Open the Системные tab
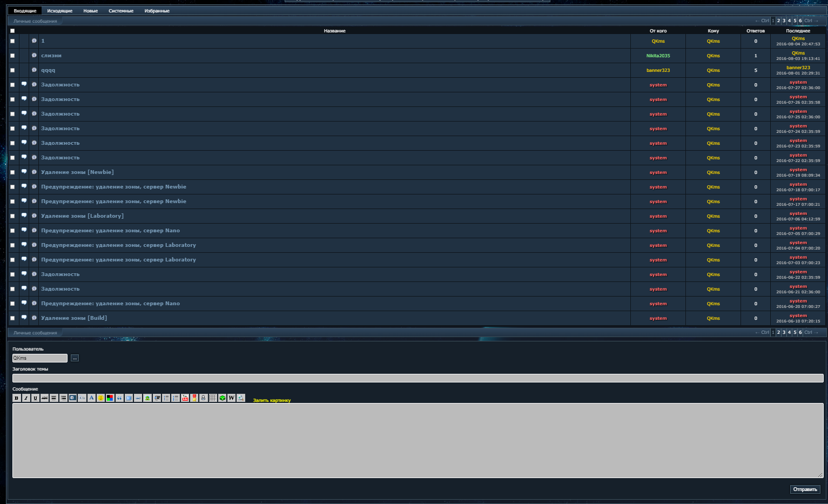The width and height of the screenshot is (828, 504). tap(121, 11)
